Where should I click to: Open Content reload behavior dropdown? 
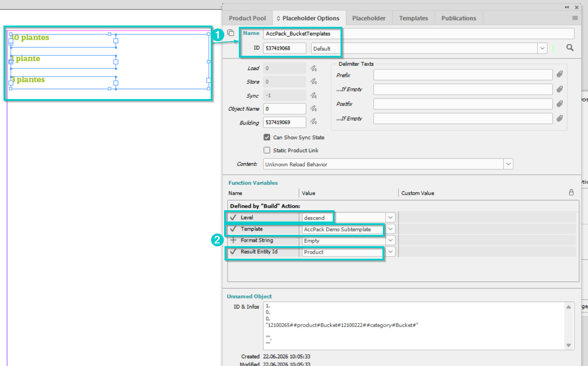tap(508, 164)
